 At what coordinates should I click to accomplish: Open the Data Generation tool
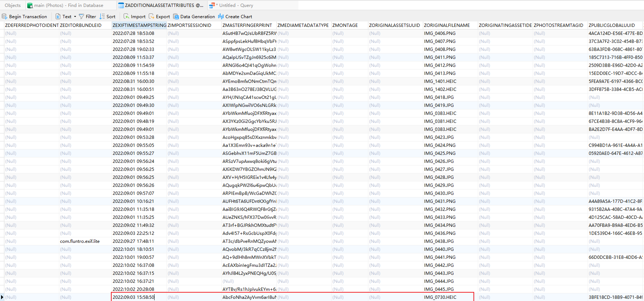pyautogui.click(x=194, y=16)
